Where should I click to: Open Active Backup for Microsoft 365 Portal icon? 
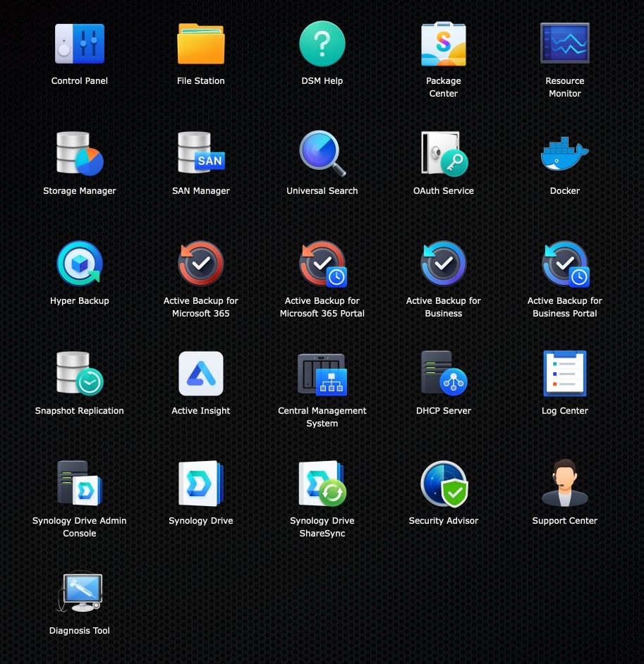[323, 264]
